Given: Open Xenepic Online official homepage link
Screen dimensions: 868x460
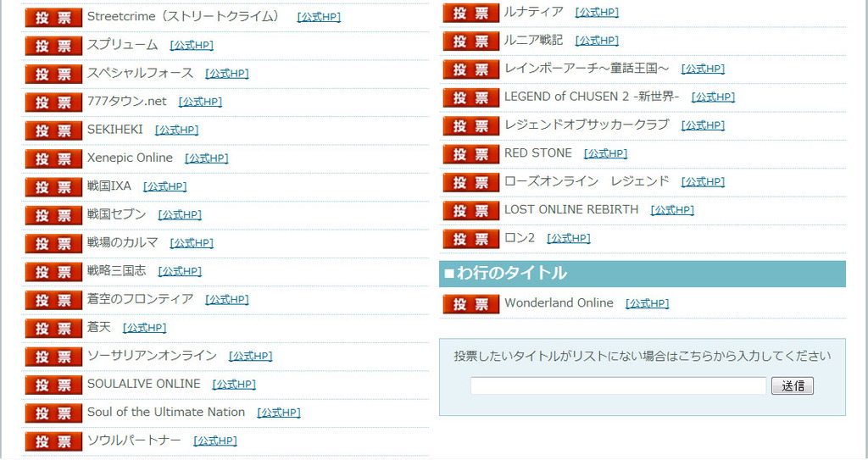Looking at the screenshot, I should click(206, 158).
